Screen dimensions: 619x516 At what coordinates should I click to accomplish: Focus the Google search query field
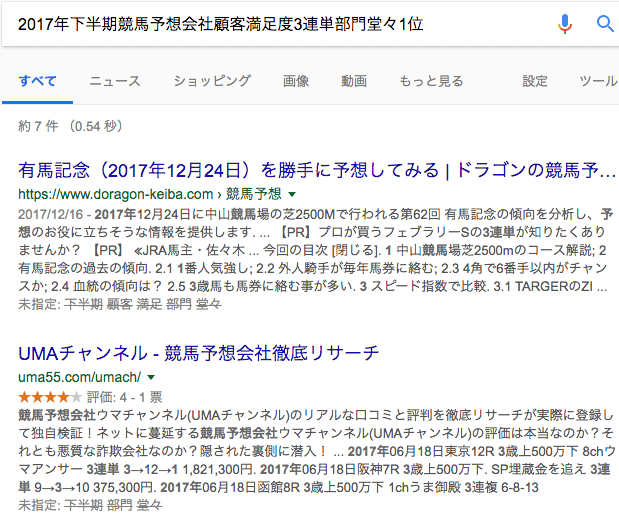pyautogui.click(x=276, y=24)
